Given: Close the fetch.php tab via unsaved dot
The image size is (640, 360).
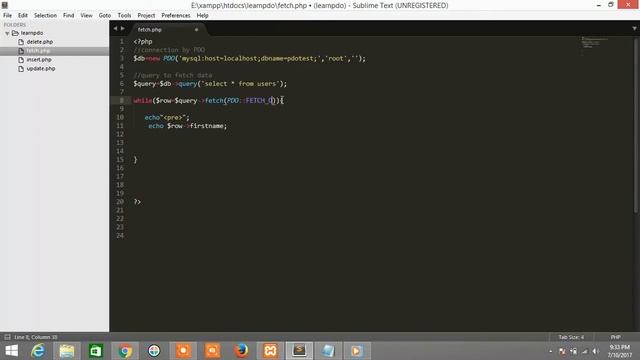Looking at the screenshot, I should click(x=196, y=29).
